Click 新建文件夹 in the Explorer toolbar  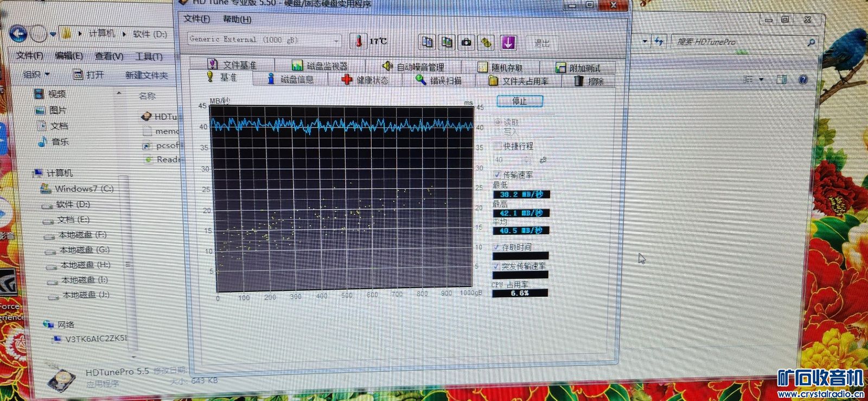pyautogui.click(x=146, y=75)
